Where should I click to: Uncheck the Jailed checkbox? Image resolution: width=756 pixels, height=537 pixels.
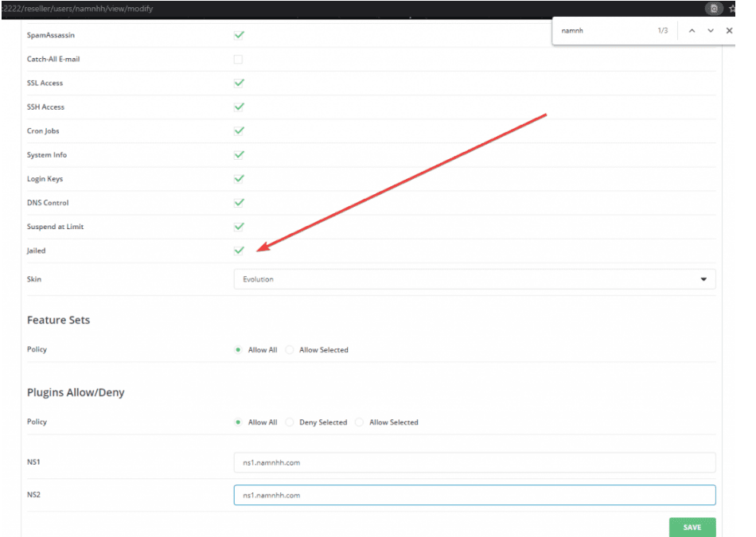[x=239, y=251]
